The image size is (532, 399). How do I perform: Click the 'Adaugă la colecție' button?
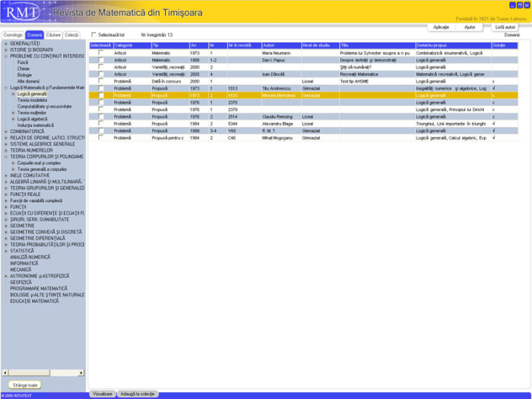coord(138,394)
